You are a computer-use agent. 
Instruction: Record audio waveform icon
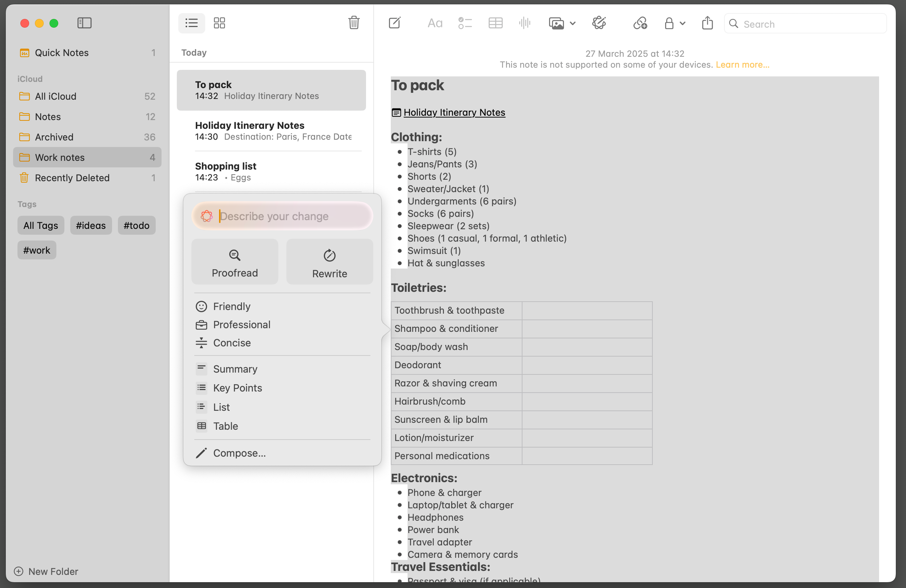[525, 23]
